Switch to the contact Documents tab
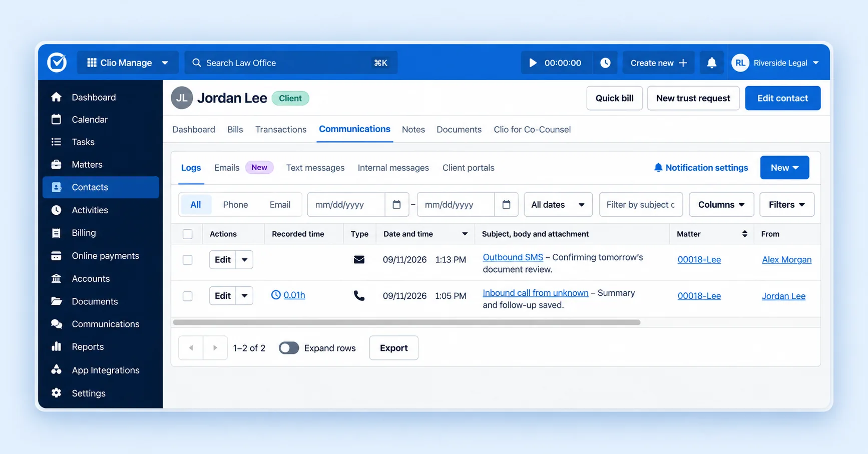Viewport: 868px width, 454px height. [x=459, y=130]
